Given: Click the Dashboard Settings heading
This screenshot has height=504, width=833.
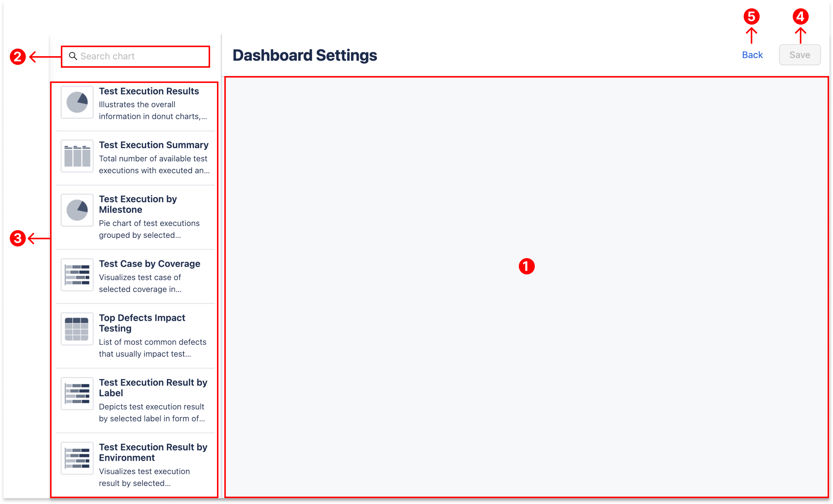Looking at the screenshot, I should point(305,55).
